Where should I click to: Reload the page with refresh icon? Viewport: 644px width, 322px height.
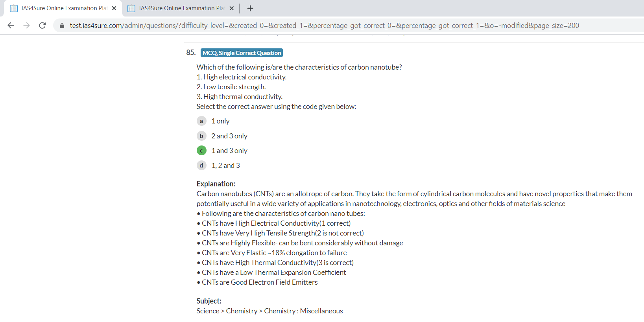[x=42, y=26]
